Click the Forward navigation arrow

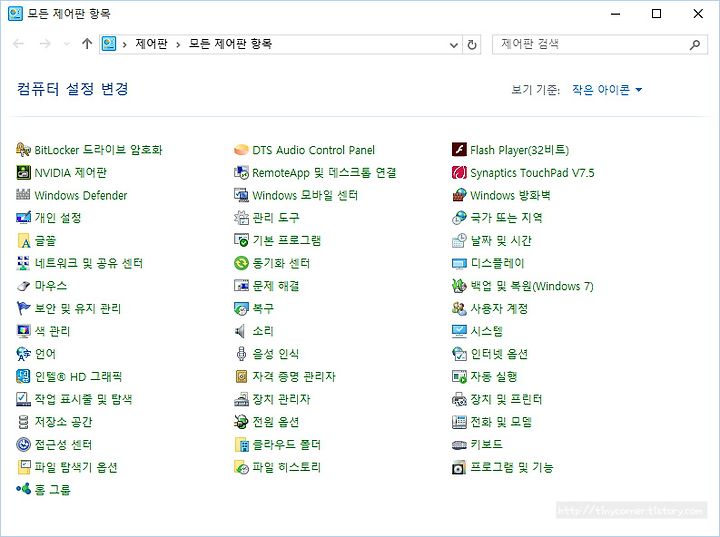pos(45,44)
